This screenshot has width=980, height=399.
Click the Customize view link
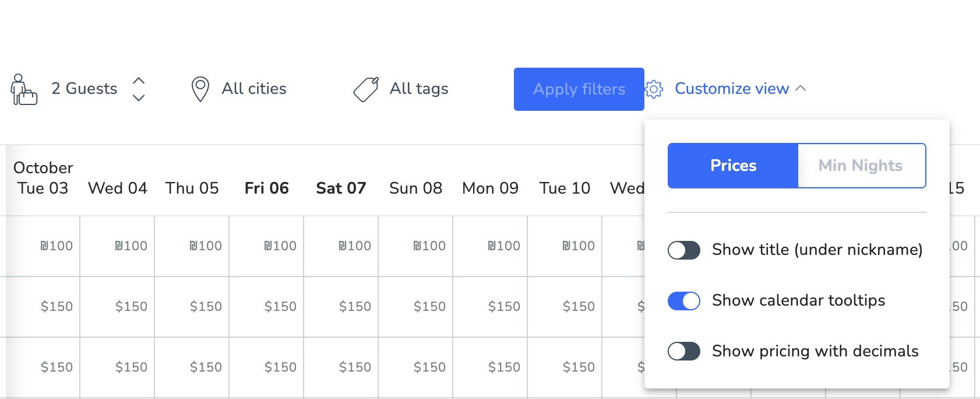[732, 89]
